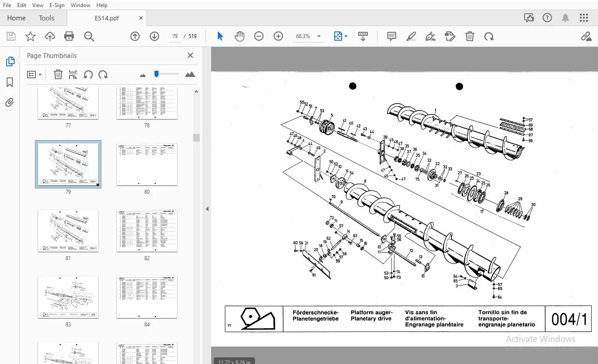Open the Edit menu
The width and height of the screenshot is (598, 364).
pos(21,5)
